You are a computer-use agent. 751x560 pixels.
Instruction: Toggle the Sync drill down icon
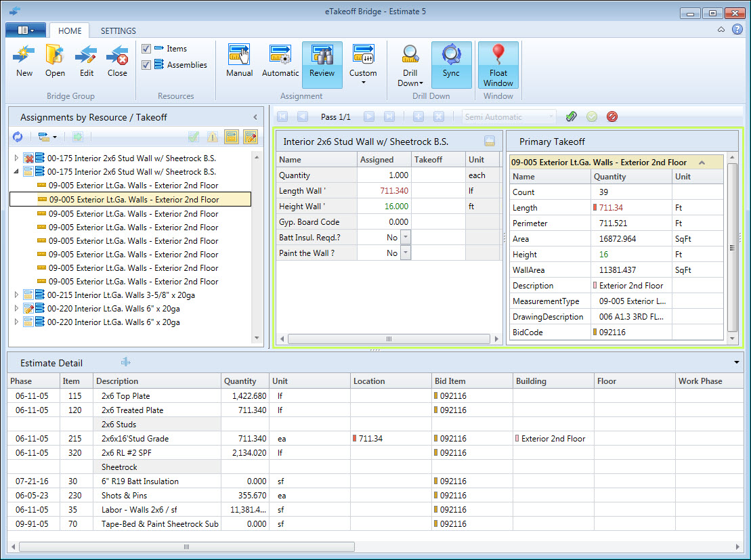451,56
